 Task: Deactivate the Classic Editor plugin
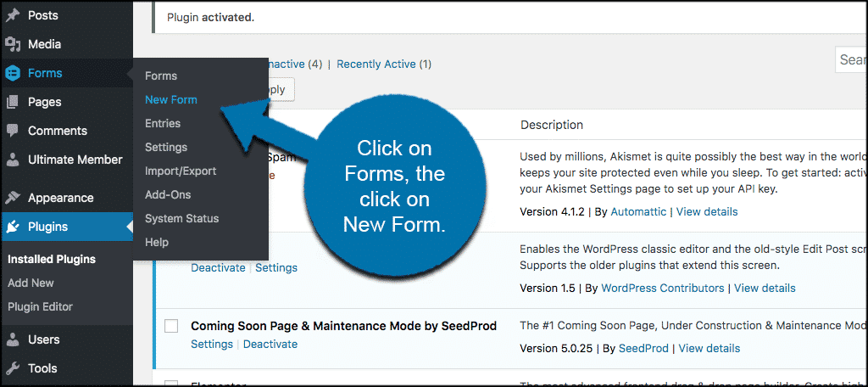click(218, 268)
